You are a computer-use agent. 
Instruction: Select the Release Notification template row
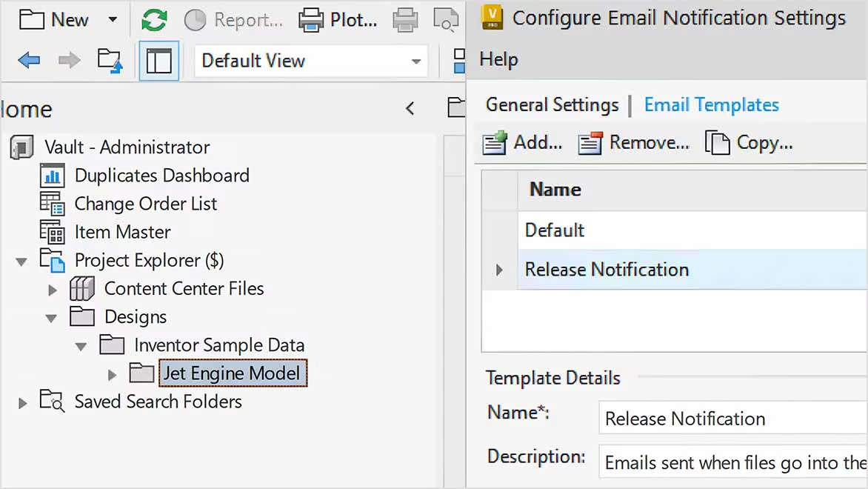coord(692,270)
